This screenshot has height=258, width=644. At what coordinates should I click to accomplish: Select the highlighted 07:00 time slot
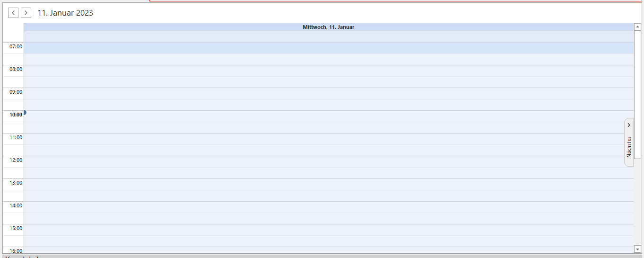tap(328, 48)
